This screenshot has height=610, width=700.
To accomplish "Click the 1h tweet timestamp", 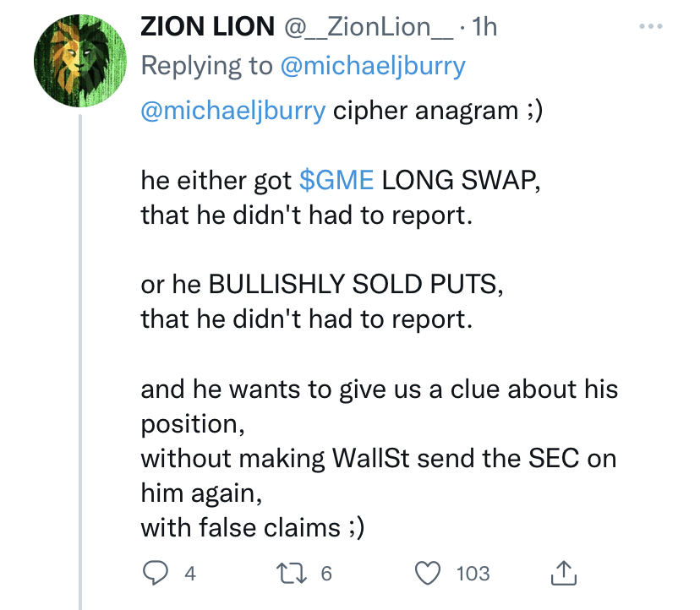I will tap(485, 27).
